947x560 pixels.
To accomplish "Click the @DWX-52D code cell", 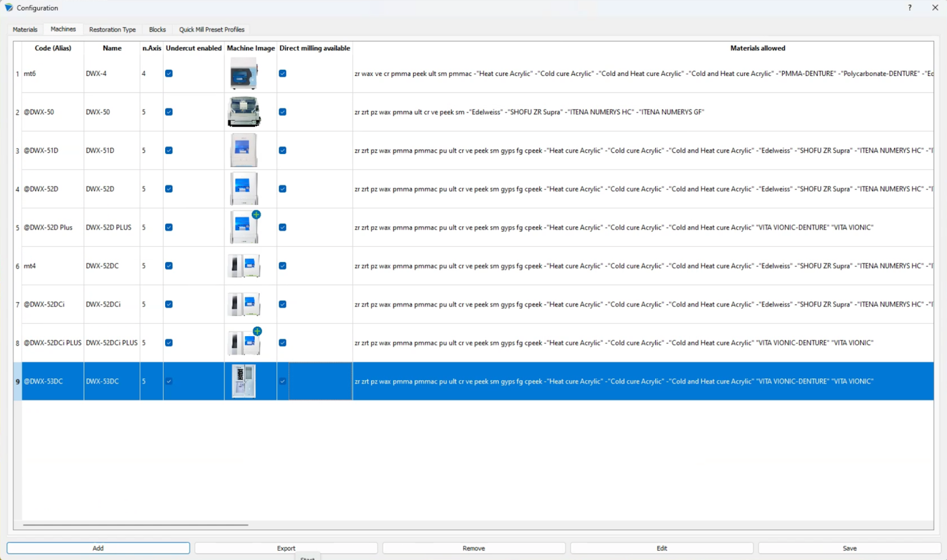I will (x=53, y=189).
